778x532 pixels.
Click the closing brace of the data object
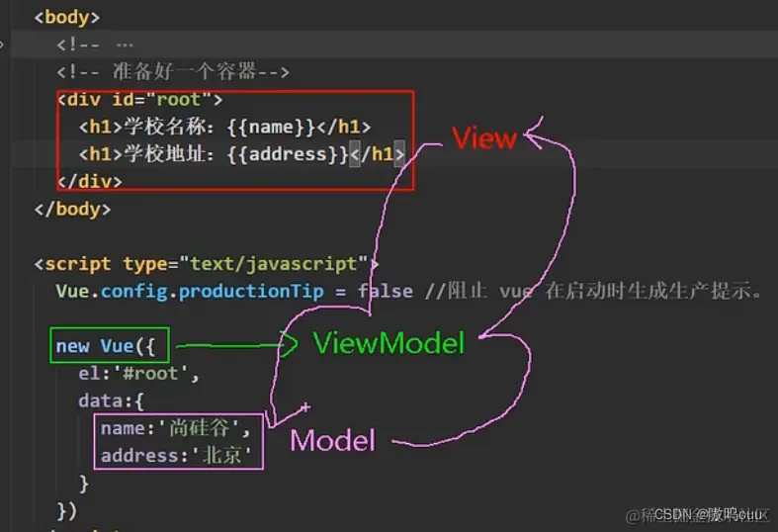84,484
